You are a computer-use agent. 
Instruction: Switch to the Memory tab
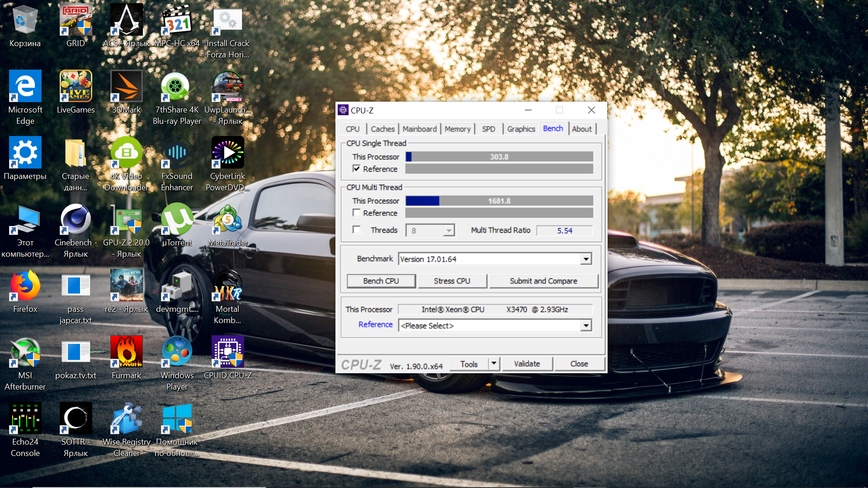(457, 129)
